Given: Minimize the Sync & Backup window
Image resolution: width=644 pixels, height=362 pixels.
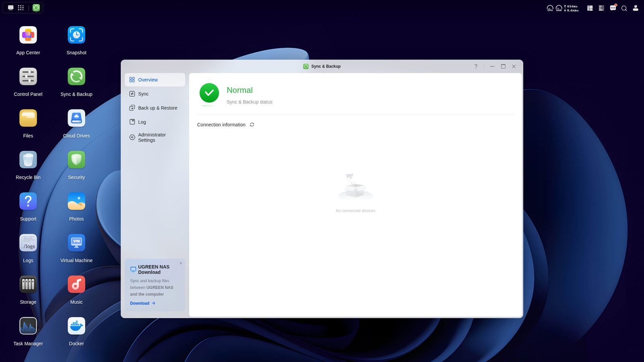Looking at the screenshot, I should coord(492,66).
